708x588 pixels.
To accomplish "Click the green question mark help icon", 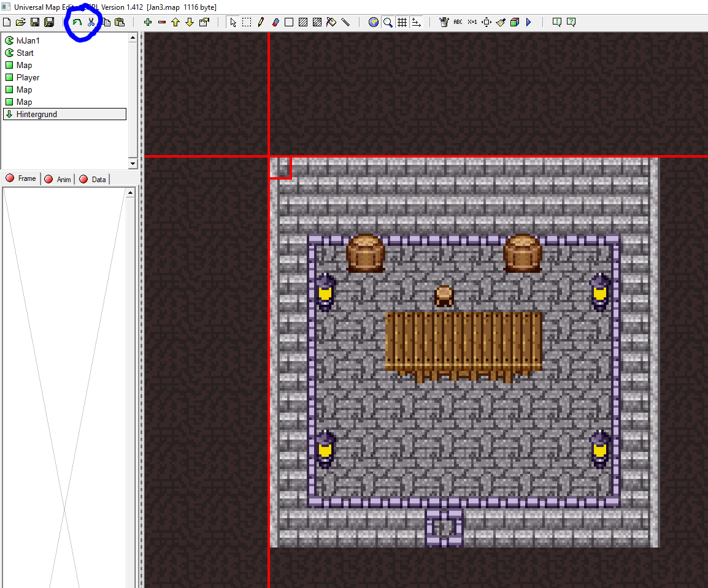I will pyautogui.click(x=571, y=22).
